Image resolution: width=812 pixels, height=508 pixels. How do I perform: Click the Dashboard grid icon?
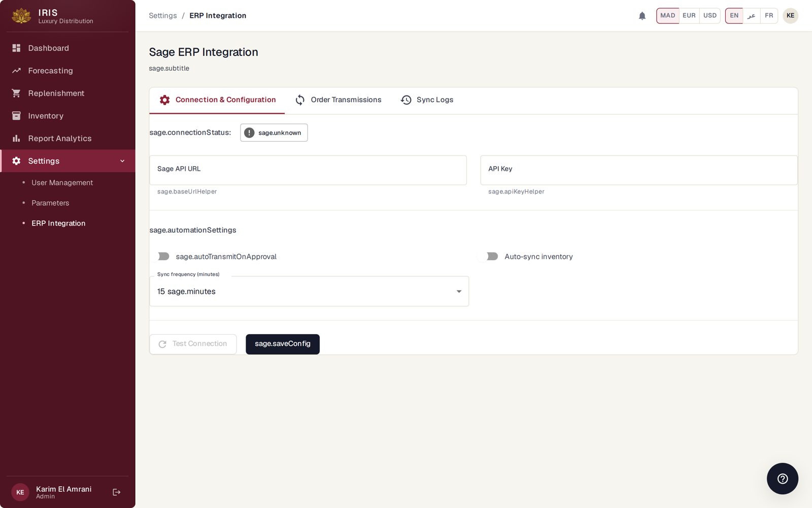coord(16,48)
